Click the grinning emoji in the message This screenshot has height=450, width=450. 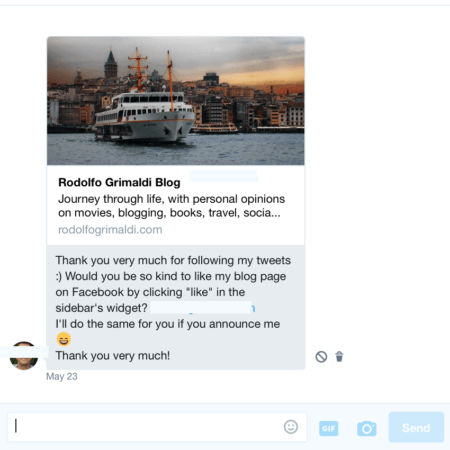63,339
